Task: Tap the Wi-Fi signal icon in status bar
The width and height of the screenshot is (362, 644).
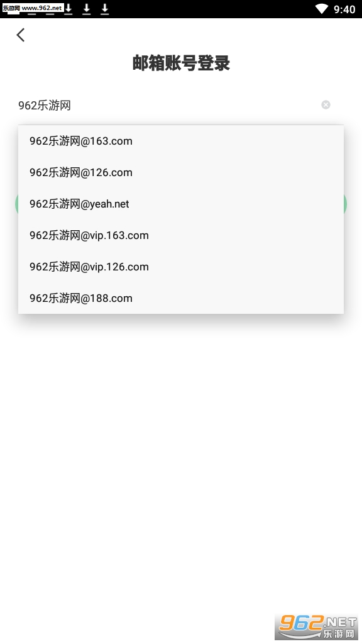Action: coord(322,9)
